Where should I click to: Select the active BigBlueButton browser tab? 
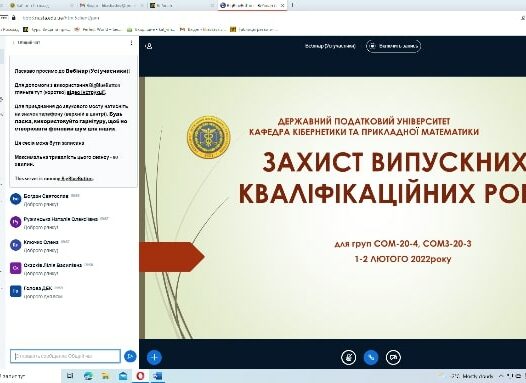(252, 6)
